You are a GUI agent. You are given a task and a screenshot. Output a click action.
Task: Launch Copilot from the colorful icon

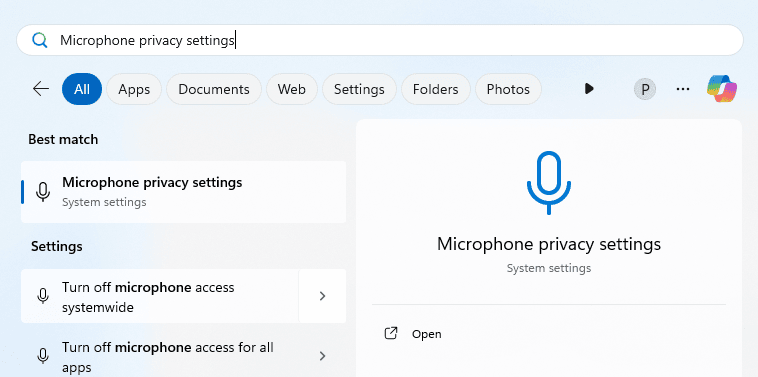click(722, 89)
